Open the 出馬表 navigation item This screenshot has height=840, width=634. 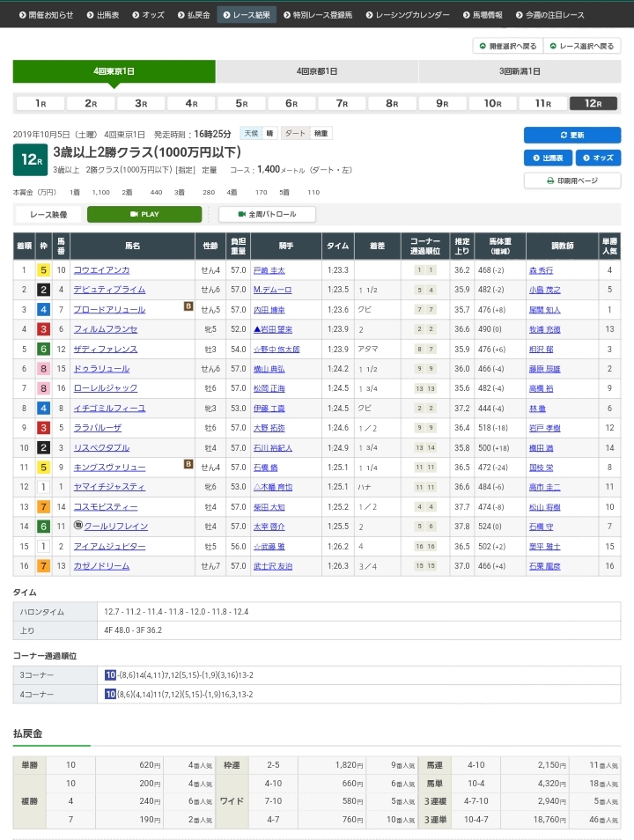103,15
